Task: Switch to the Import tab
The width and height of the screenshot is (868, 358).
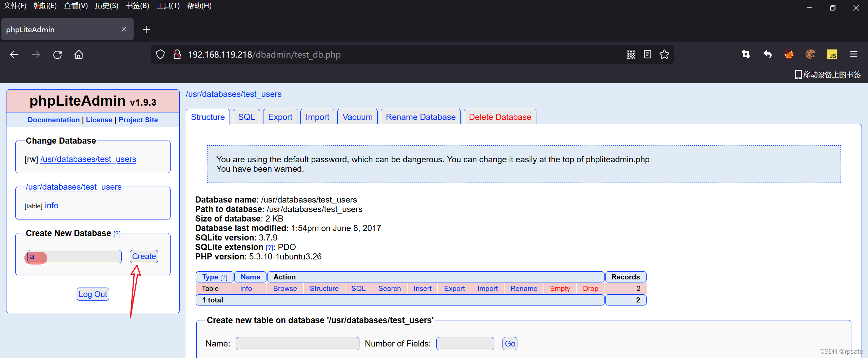Action: [317, 117]
